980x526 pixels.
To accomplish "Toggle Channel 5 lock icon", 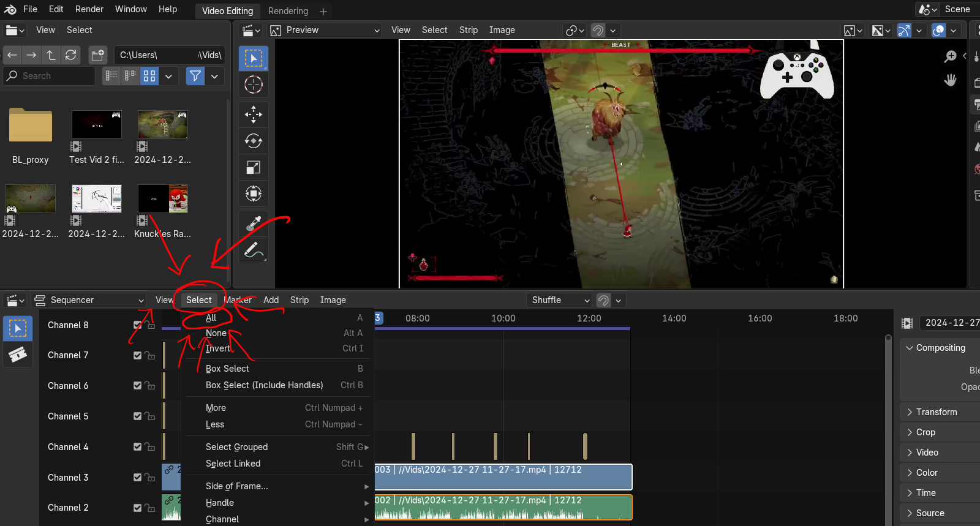I will point(149,416).
